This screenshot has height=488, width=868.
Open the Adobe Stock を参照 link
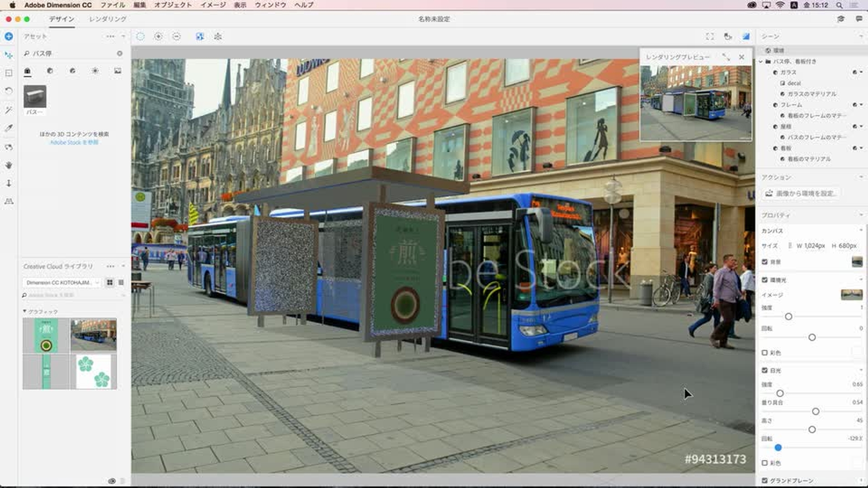pyautogui.click(x=74, y=142)
